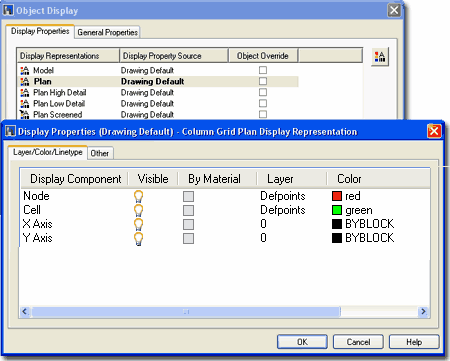The height and width of the screenshot is (361, 450).
Task: Click the Layer column header
Action: click(292, 179)
